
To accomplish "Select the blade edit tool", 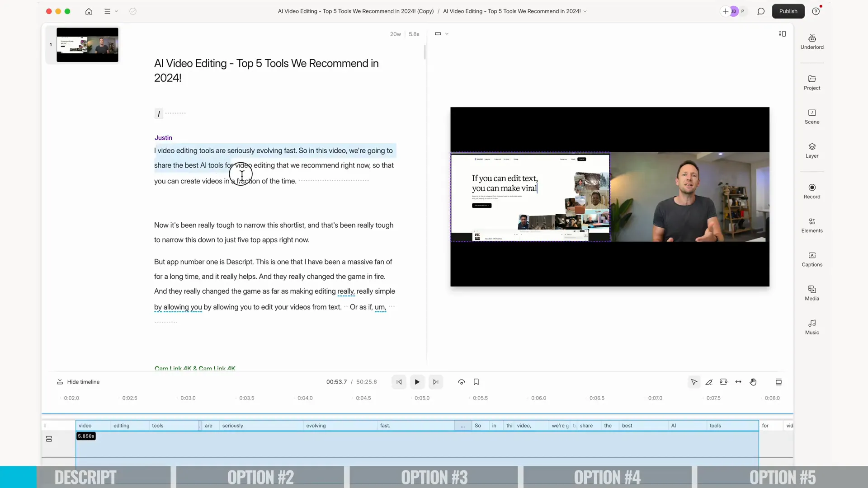I will (x=709, y=382).
